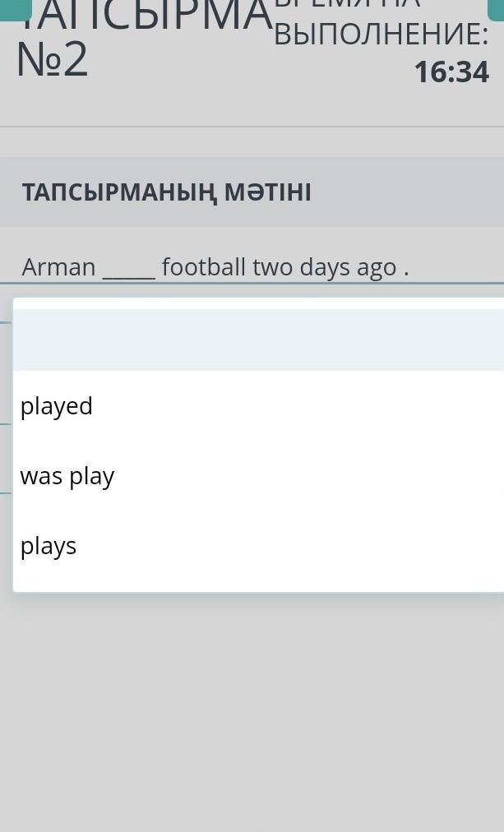The height and width of the screenshot is (832, 504).
Task: Click the word "Arman" in the sentence
Action: [59, 267]
